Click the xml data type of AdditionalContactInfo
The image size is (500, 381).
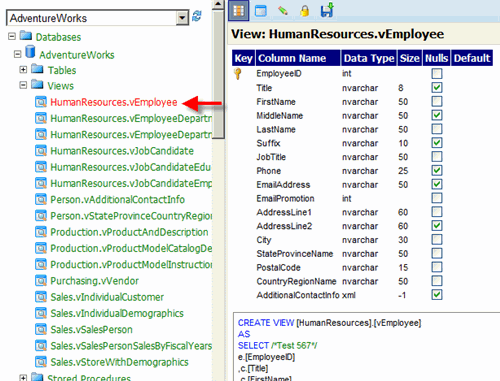(349, 295)
